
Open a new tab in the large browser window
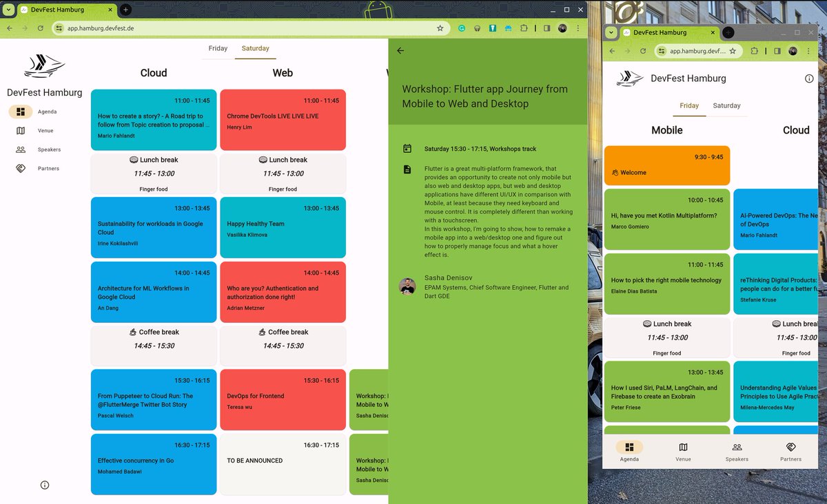[125, 10]
